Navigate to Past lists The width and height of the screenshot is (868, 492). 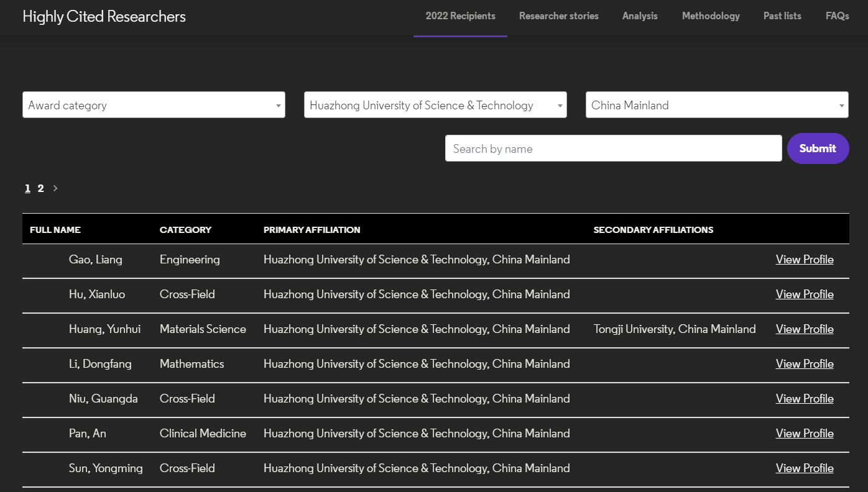click(x=782, y=16)
